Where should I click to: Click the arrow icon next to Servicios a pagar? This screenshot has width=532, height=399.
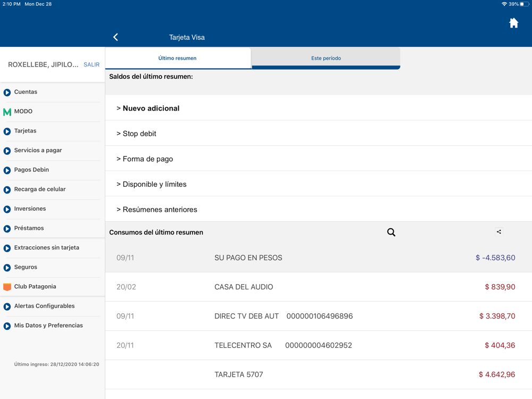[7, 151]
